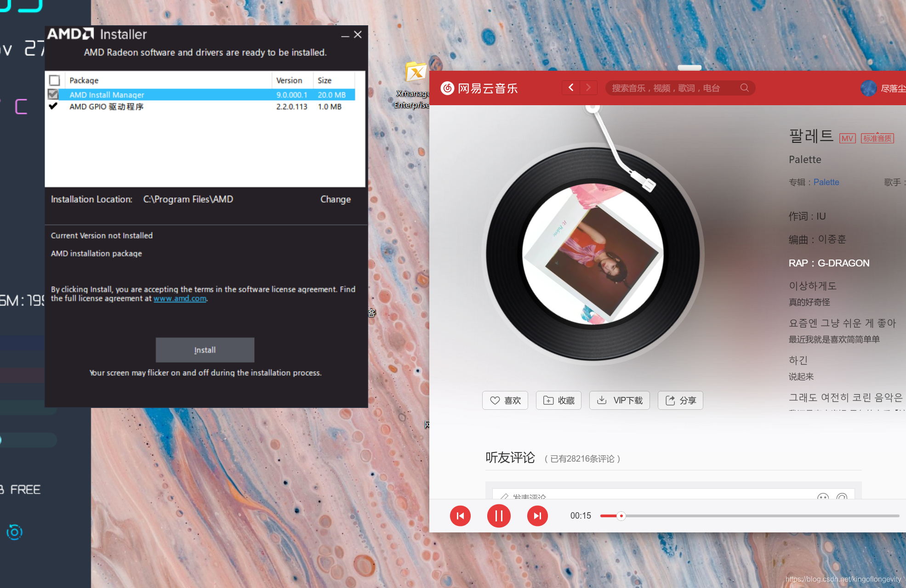Uncheck AMD GPIO driver package
906x588 pixels.
pyautogui.click(x=53, y=106)
